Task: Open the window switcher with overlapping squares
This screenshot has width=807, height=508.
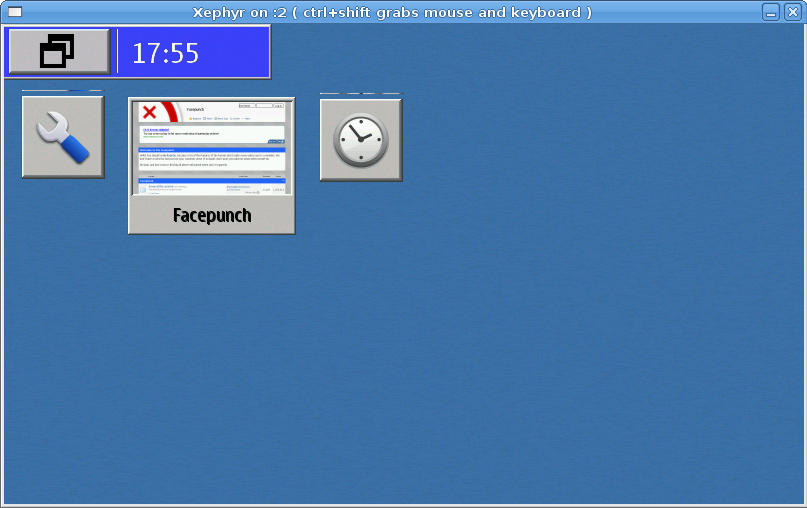Action: point(58,52)
